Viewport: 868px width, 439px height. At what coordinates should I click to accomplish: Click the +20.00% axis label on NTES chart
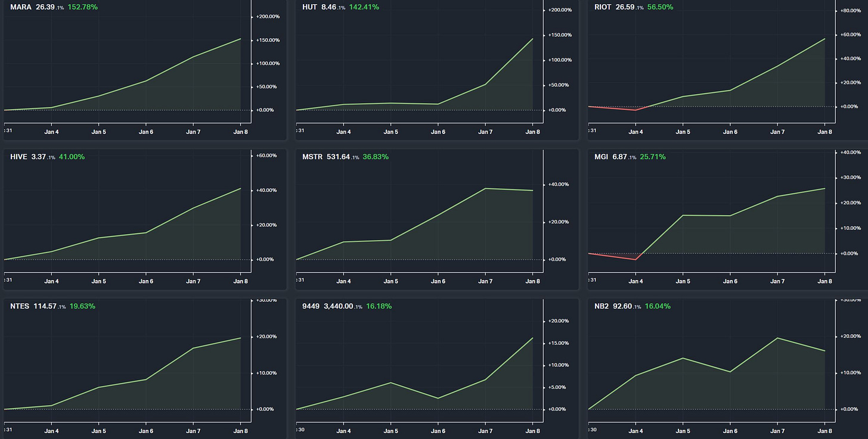coord(266,337)
